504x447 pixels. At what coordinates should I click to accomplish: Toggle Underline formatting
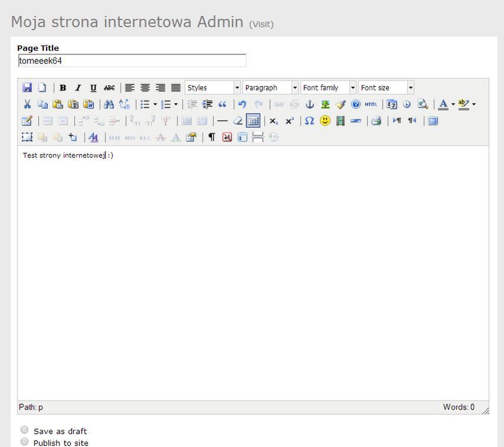pos(93,87)
